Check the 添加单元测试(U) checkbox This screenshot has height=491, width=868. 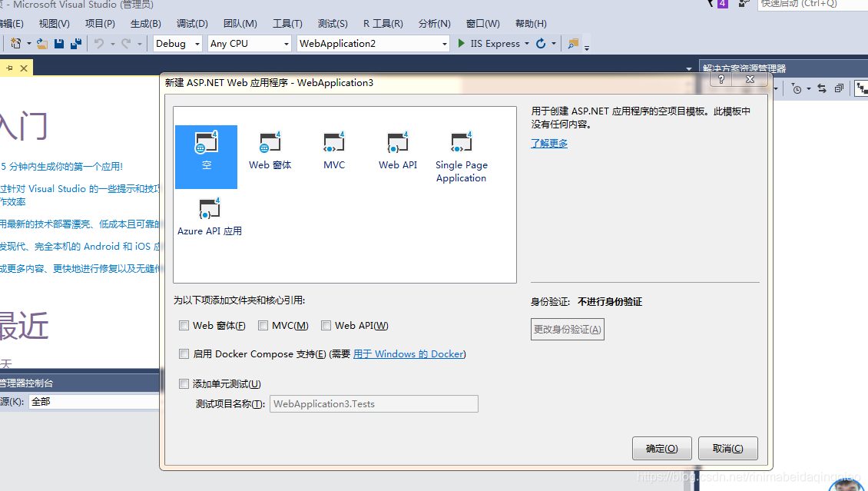tap(184, 383)
